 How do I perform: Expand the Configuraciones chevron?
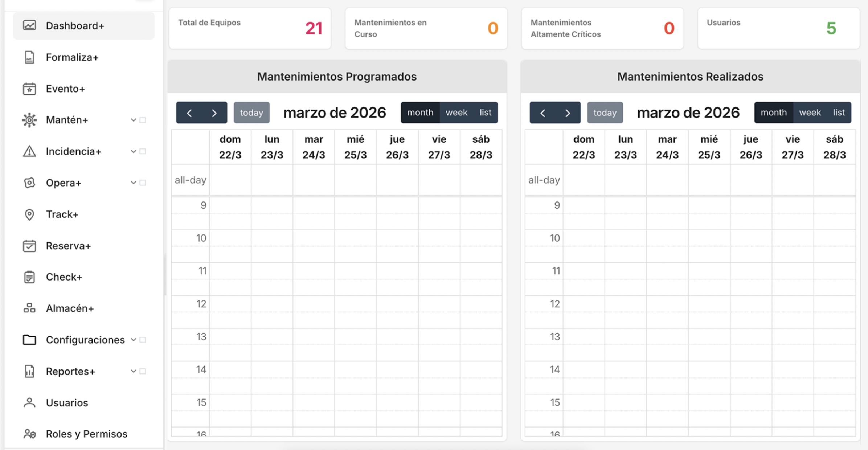[x=134, y=340]
